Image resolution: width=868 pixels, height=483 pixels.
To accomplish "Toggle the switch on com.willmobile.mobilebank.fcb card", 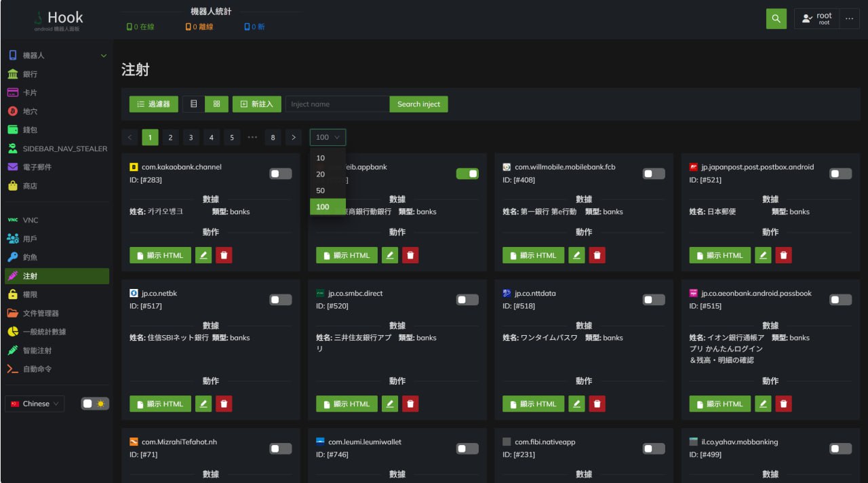I will click(654, 174).
